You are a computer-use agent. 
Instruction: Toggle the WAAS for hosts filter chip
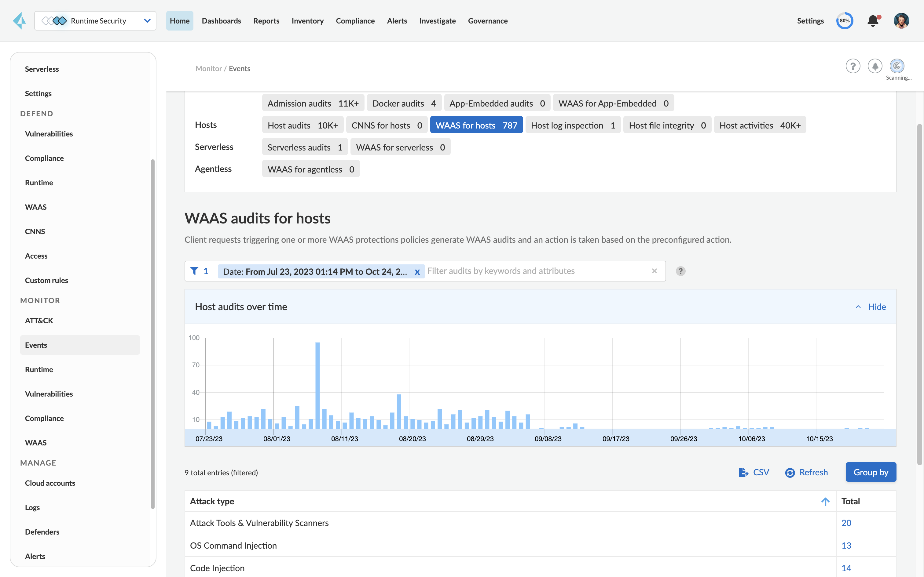[x=476, y=125]
